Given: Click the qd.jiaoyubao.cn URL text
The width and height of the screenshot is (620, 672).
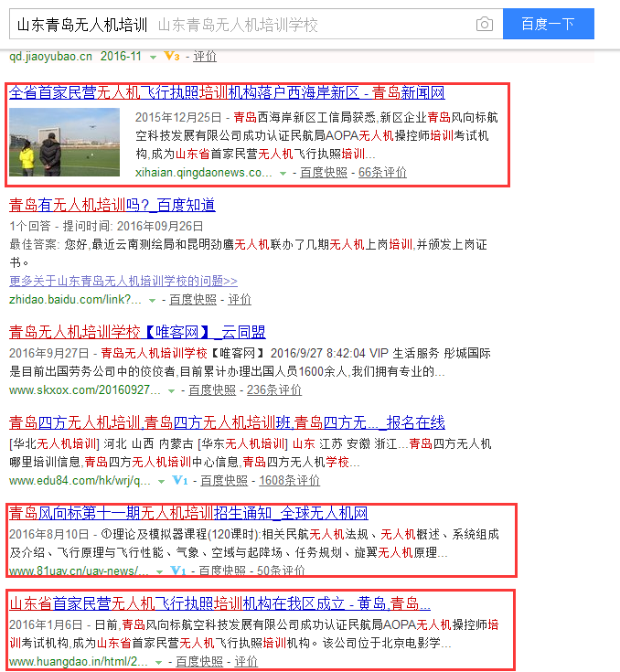Looking at the screenshot, I should coord(50,56).
